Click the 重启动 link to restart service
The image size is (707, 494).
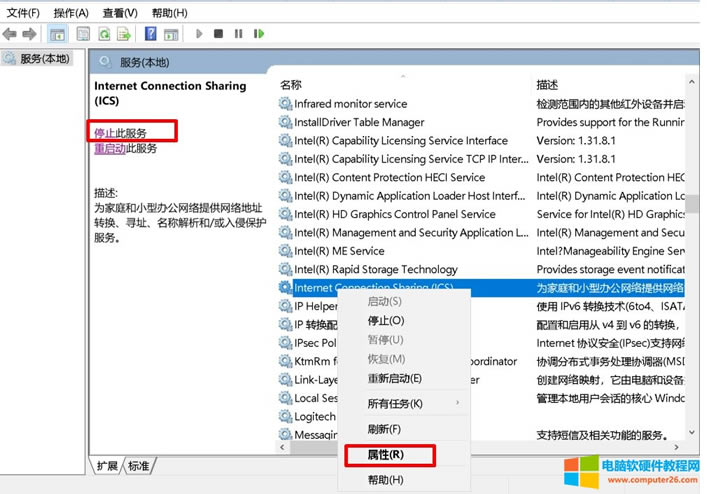click(x=110, y=149)
